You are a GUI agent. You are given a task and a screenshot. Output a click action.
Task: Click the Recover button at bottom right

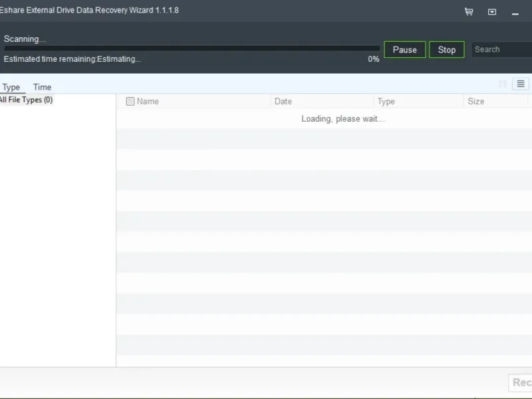[x=520, y=383]
